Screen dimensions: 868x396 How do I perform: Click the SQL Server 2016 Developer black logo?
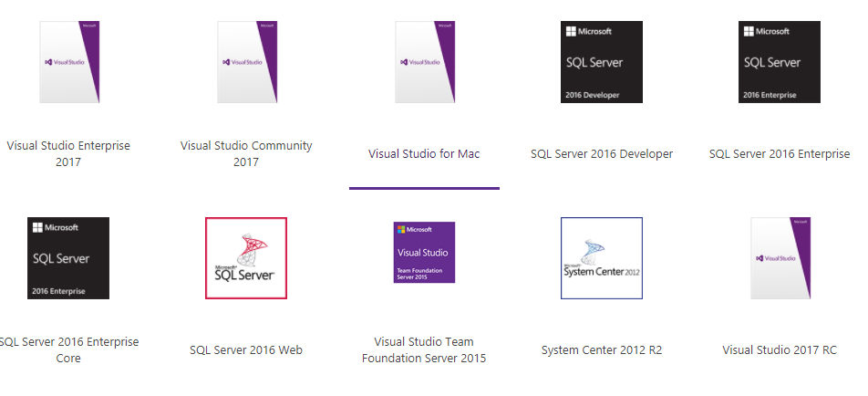602,62
